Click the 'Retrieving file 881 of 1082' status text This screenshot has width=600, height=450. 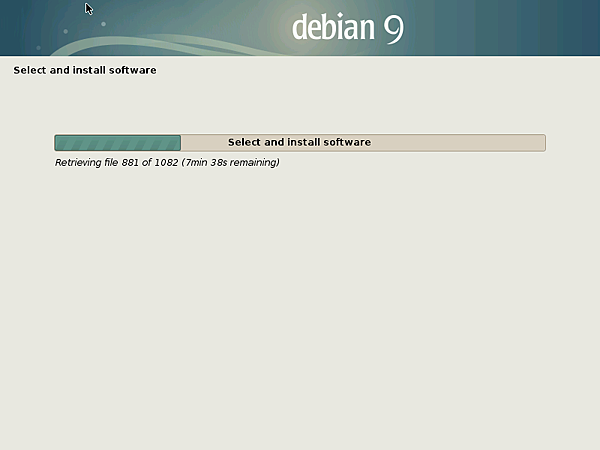(167, 163)
